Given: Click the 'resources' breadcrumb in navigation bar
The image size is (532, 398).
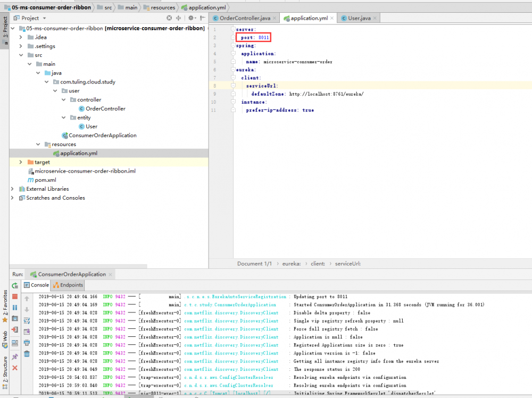Looking at the screenshot, I should coord(162,7).
